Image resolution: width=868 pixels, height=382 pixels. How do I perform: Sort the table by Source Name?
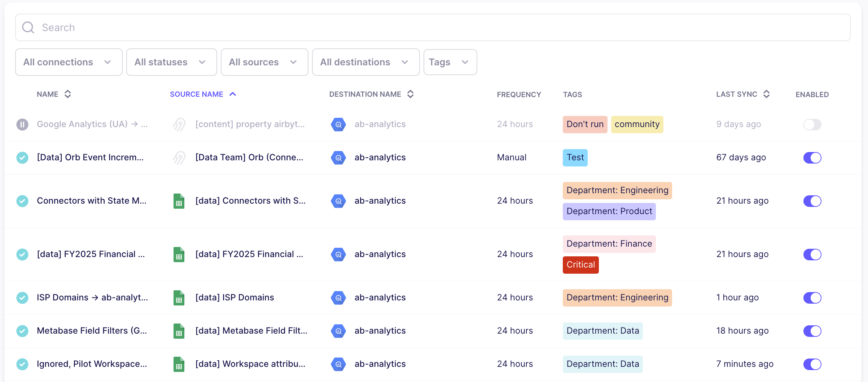(203, 94)
